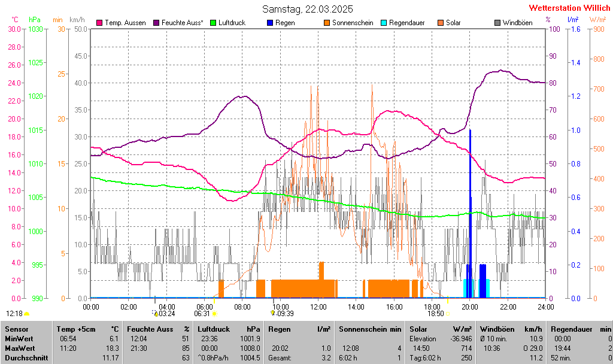Screen dimensions: 613x364
Task: Click the yellow sun icon beside 12:18
Action: [26, 314]
